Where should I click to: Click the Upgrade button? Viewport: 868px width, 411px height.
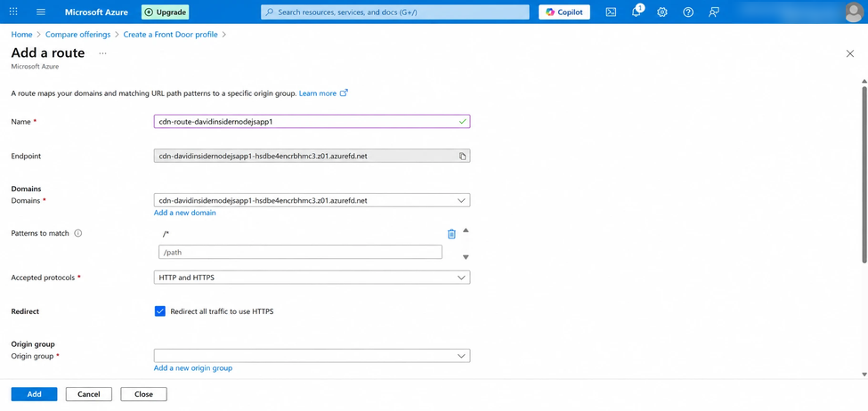(165, 12)
